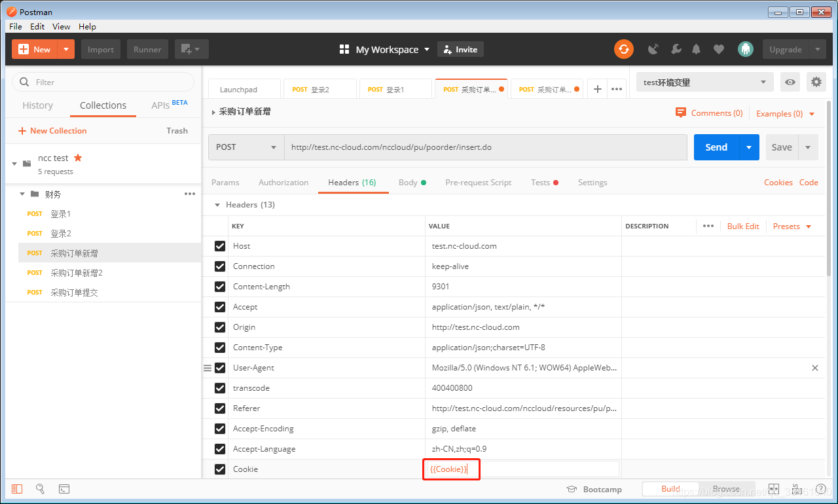Uncheck the Content-Length header checkbox

tap(220, 287)
